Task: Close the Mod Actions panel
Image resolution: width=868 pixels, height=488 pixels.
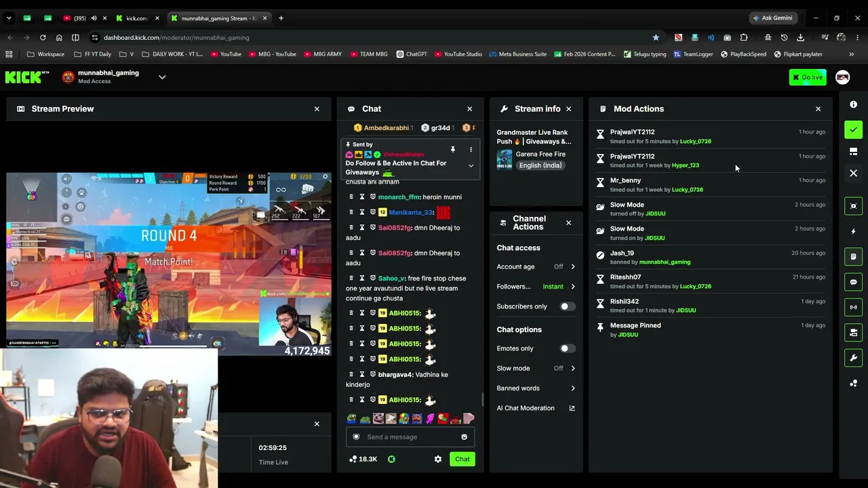Action: click(x=818, y=108)
